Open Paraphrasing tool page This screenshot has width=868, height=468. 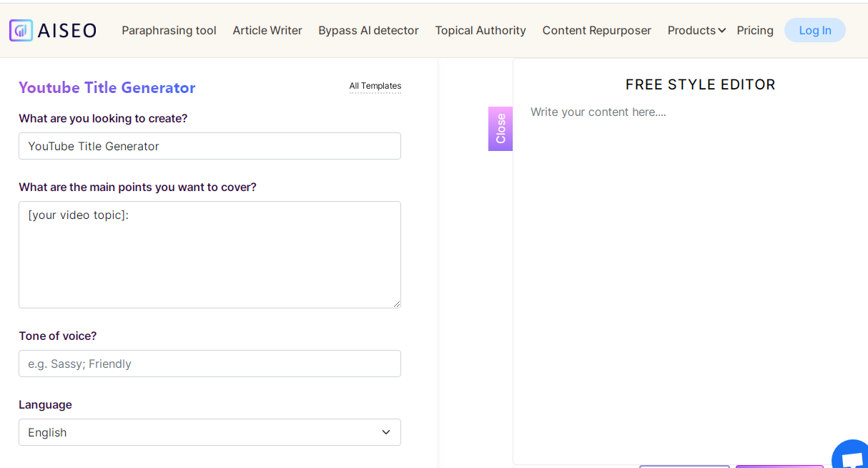point(169,30)
